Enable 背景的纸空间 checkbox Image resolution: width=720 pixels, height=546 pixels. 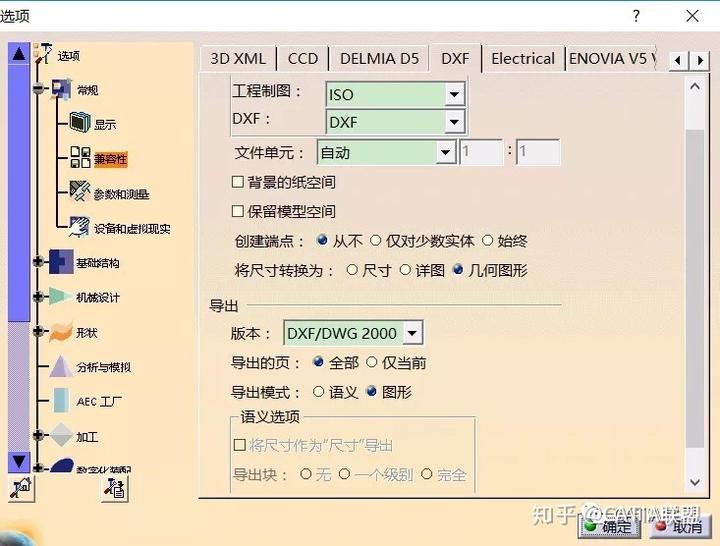[x=237, y=182]
